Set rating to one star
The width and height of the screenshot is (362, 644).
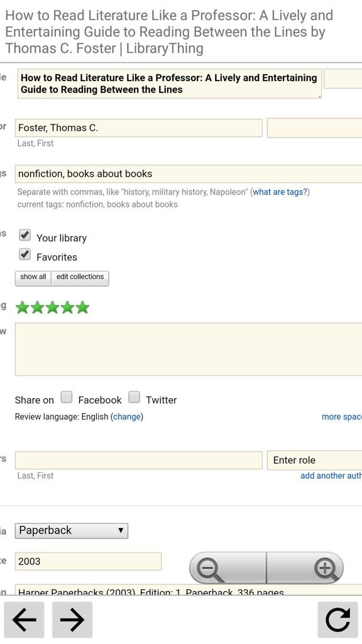pos(22,307)
